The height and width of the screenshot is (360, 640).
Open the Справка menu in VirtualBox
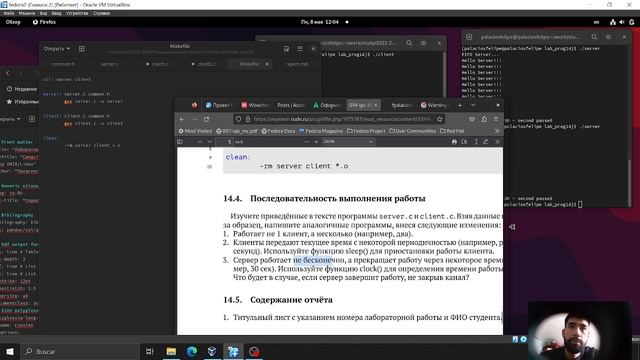(x=101, y=13)
